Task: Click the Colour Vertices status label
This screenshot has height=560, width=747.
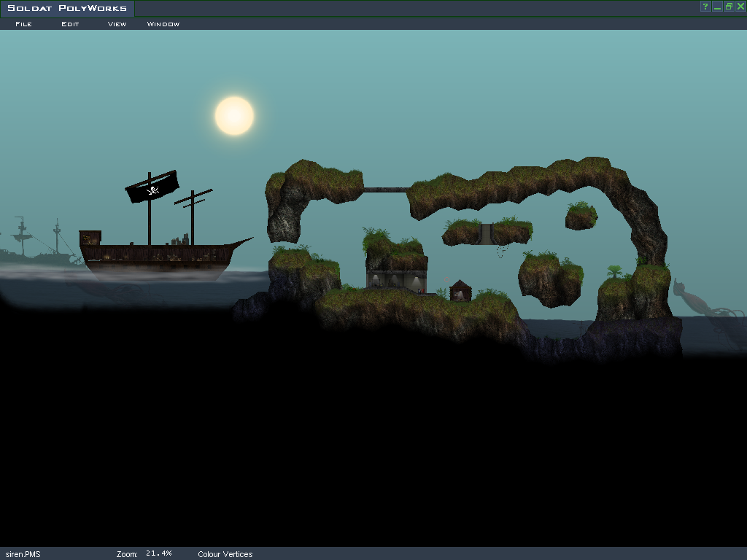Action: (225, 554)
